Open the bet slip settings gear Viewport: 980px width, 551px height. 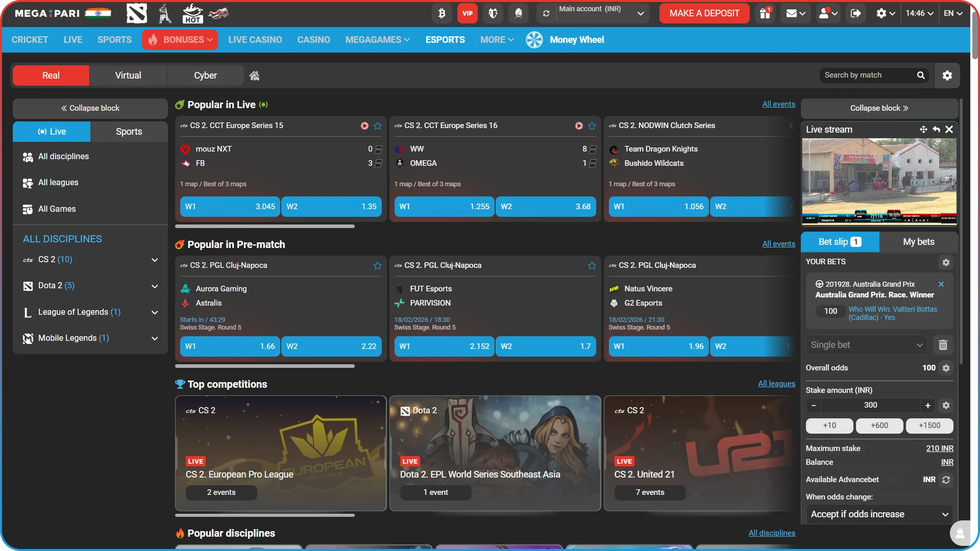point(945,262)
